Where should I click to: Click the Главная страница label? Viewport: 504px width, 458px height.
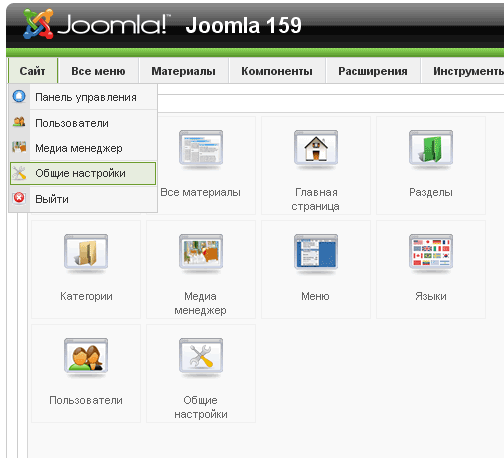pyautogui.click(x=316, y=199)
